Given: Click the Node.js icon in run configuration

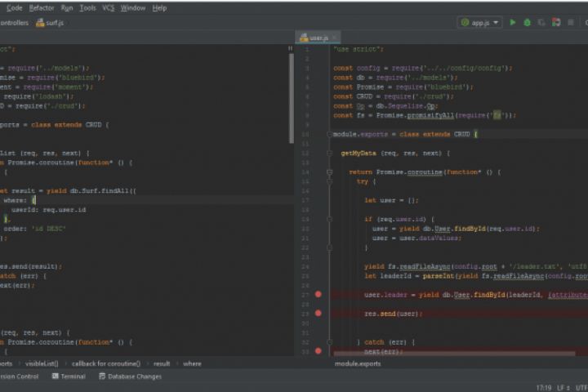Looking at the screenshot, I should click(x=465, y=23).
